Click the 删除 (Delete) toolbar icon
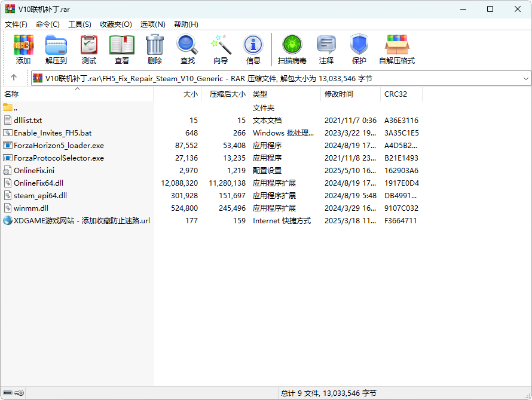The image size is (532, 400). pyautogui.click(x=154, y=49)
